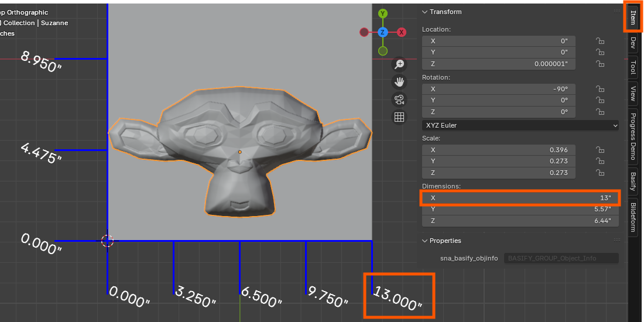Switch orthographic/perspective with grid icon

coord(399,118)
